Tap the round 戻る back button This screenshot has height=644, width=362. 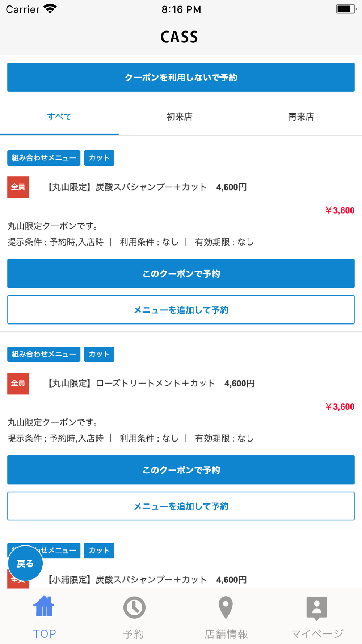[25, 563]
